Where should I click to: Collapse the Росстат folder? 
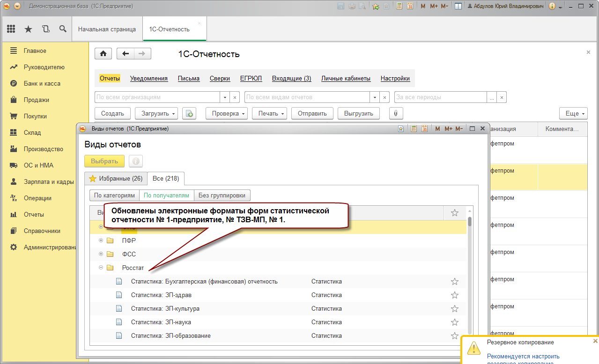coord(101,268)
